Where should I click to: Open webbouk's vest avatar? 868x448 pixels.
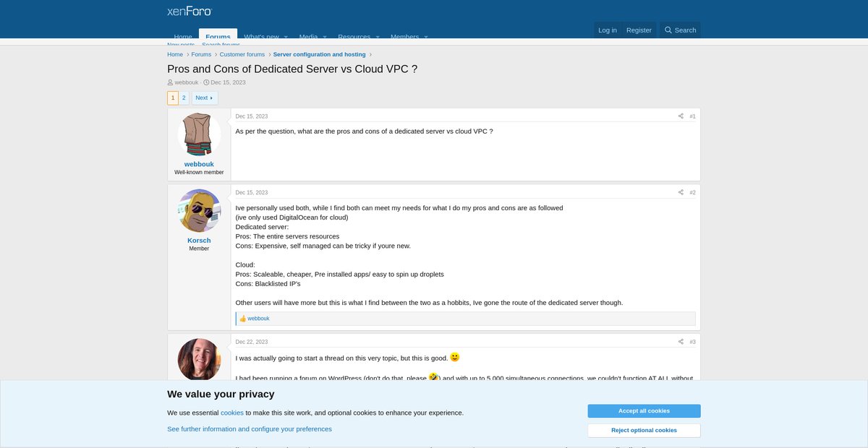pos(199,134)
